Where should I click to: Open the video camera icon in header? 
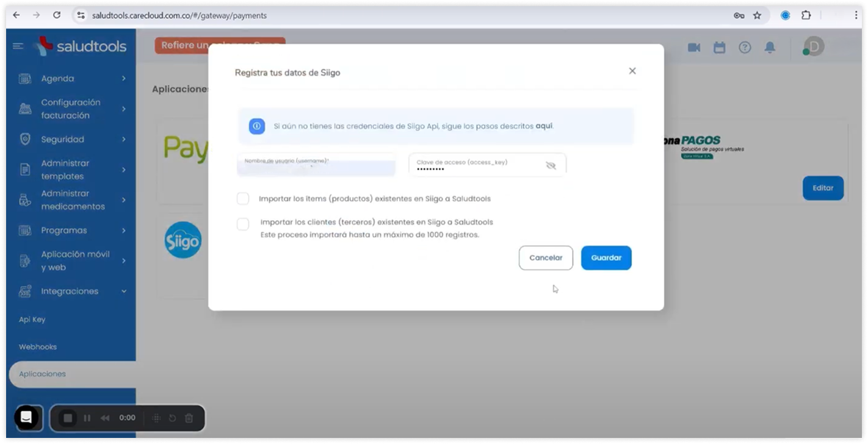tap(694, 47)
